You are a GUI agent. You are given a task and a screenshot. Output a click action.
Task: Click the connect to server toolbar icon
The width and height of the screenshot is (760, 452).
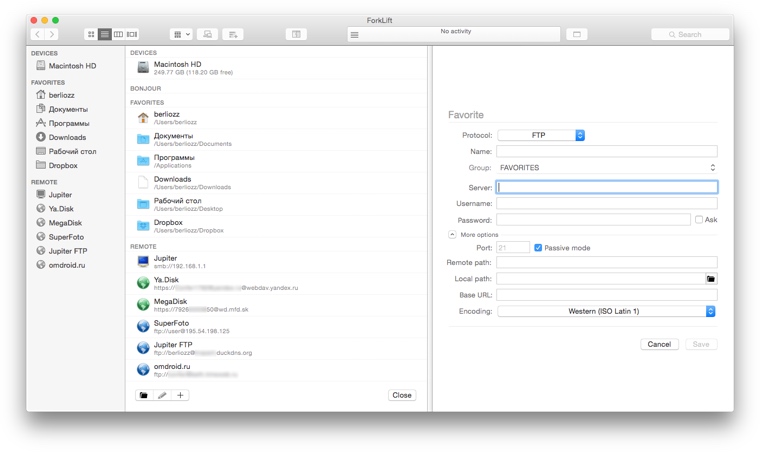click(207, 34)
